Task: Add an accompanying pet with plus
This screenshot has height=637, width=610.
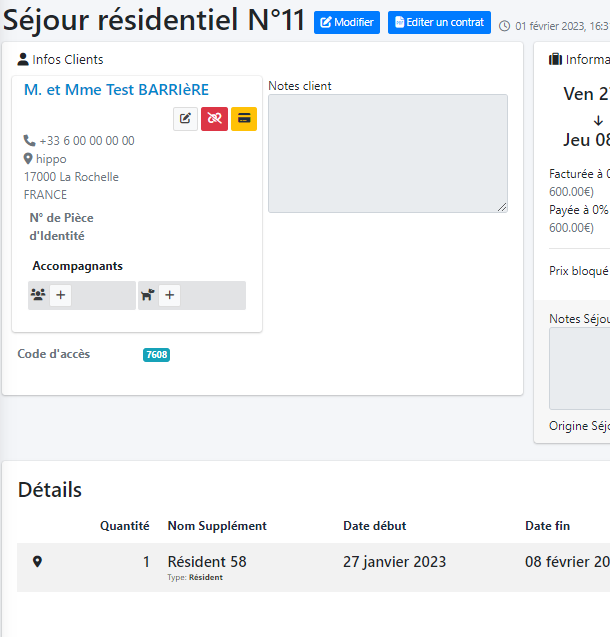Action: tap(170, 295)
